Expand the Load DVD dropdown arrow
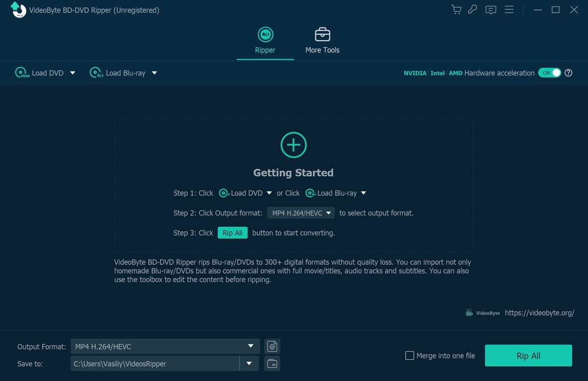 click(x=72, y=72)
